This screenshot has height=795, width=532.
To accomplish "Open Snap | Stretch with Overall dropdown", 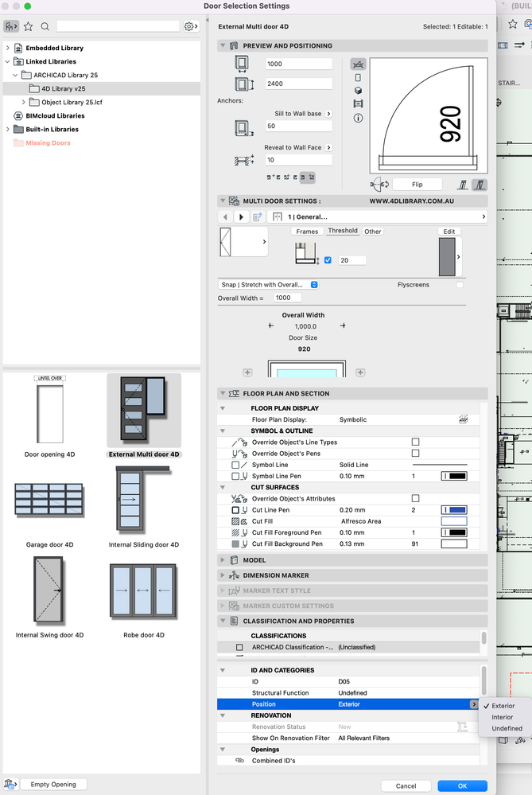I will 268,284.
